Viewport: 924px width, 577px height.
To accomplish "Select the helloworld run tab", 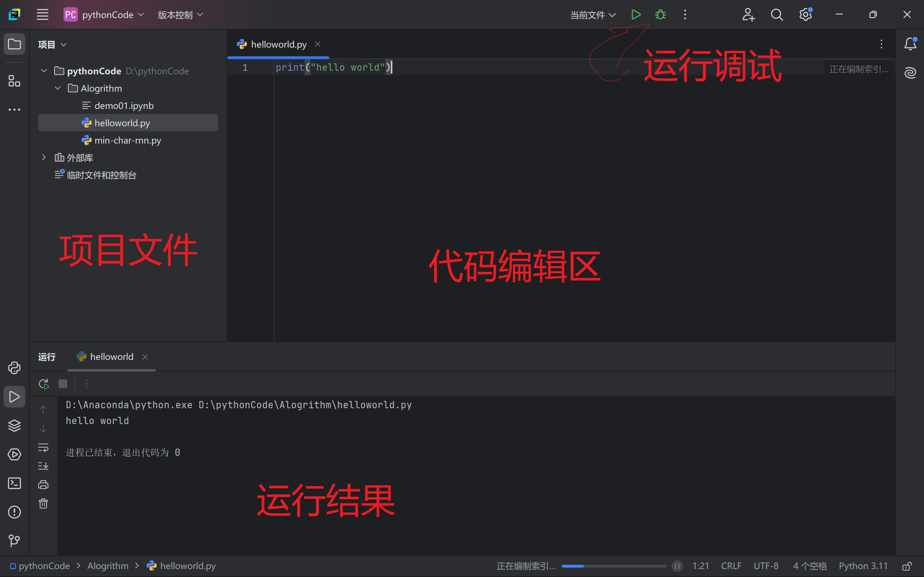I will pos(111,356).
